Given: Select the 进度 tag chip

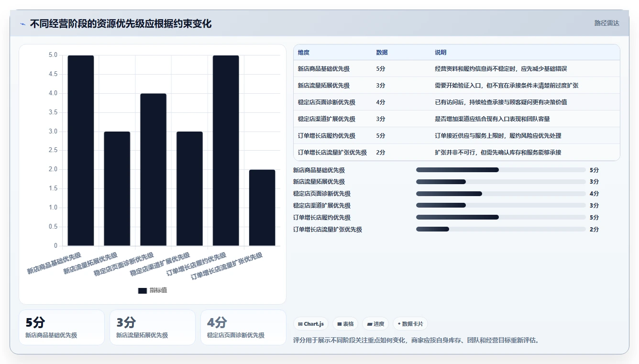Looking at the screenshot, I should pyautogui.click(x=375, y=324).
